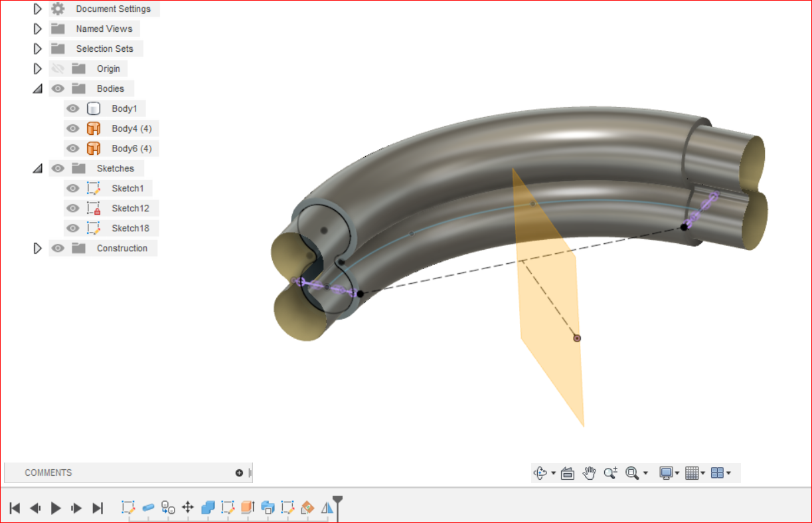Viewport: 812px width, 523px height.
Task: Jump to the timeline end
Action: (x=98, y=508)
